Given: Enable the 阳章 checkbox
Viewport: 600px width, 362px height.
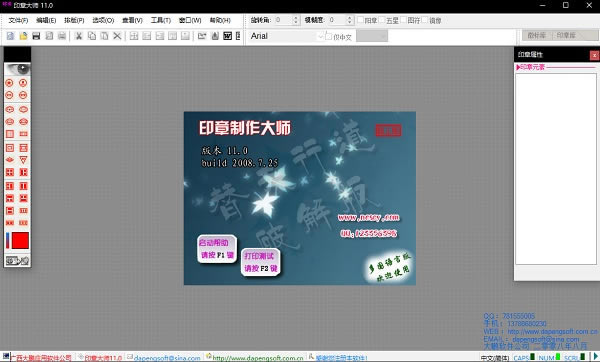Looking at the screenshot, I should 360,20.
